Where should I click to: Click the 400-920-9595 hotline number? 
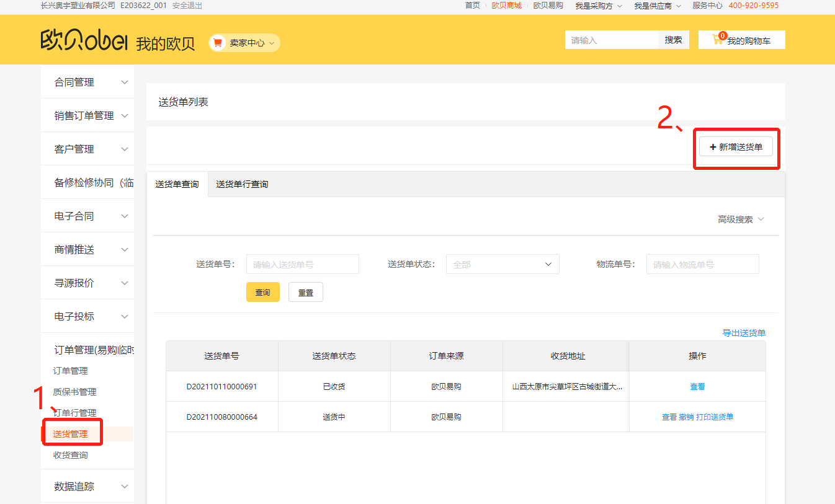tap(753, 6)
